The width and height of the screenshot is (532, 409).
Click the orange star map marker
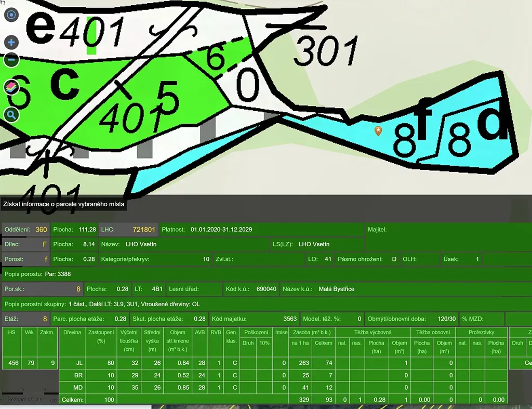(x=378, y=130)
